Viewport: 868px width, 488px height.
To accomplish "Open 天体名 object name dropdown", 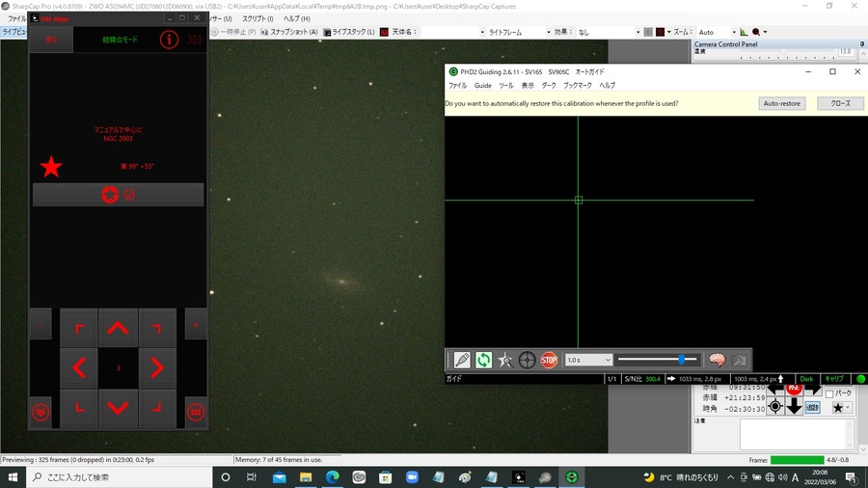I will [481, 32].
